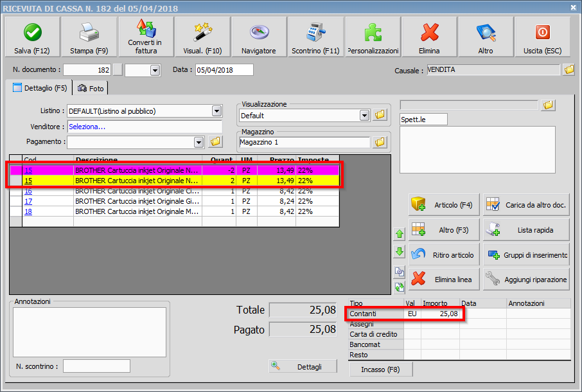This screenshot has width=582, height=392.
Task: Click the customer address box under Spett.le
Action: pos(477,150)
